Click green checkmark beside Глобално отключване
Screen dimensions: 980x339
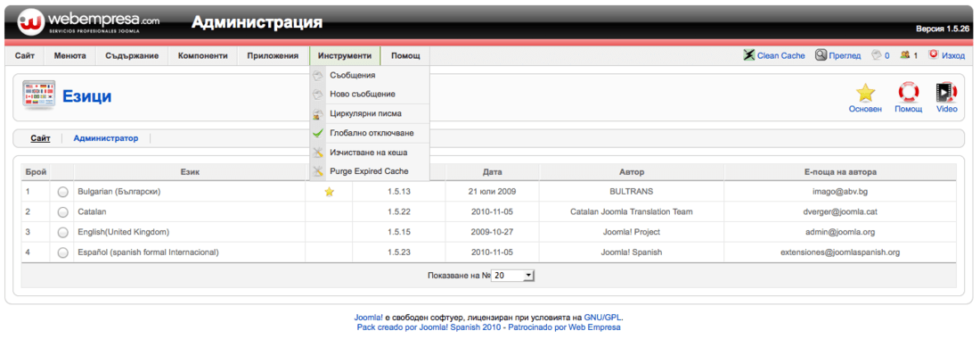[318, 133]
